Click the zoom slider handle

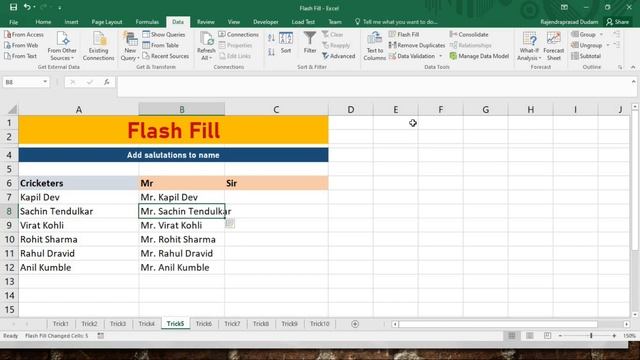point(591,336)
